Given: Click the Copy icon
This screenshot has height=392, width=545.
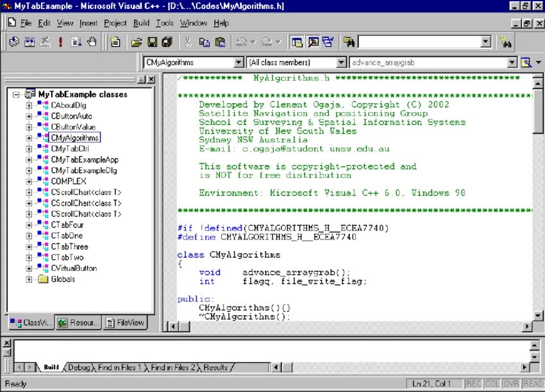Looking at the screenshot, I should tap(204, 42).
